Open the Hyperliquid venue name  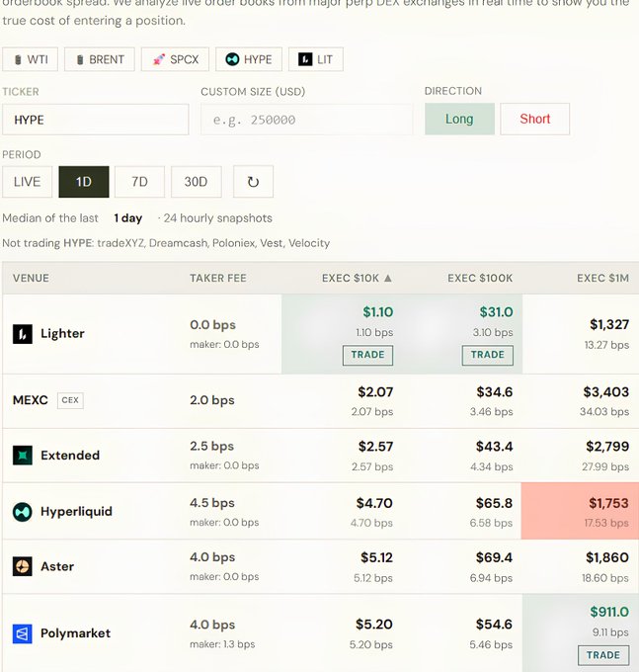coord(77,511)
